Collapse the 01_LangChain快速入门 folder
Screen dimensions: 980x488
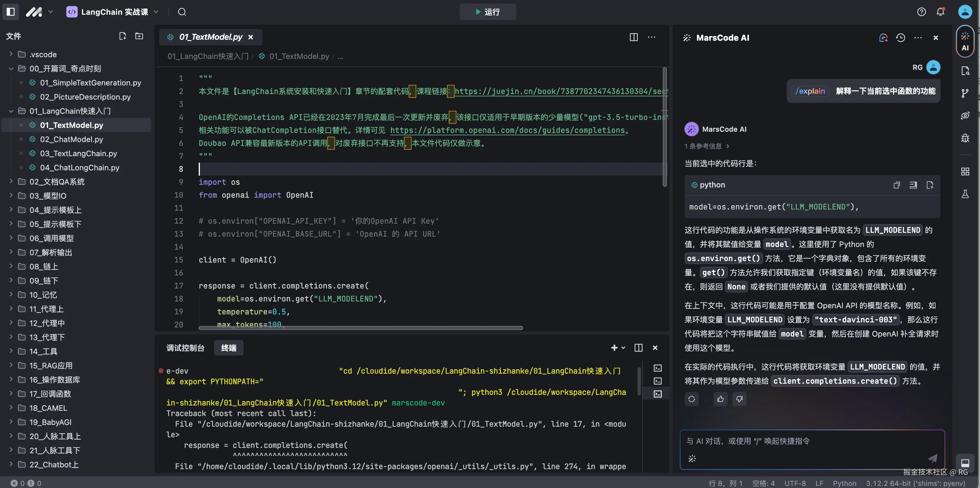11,111
